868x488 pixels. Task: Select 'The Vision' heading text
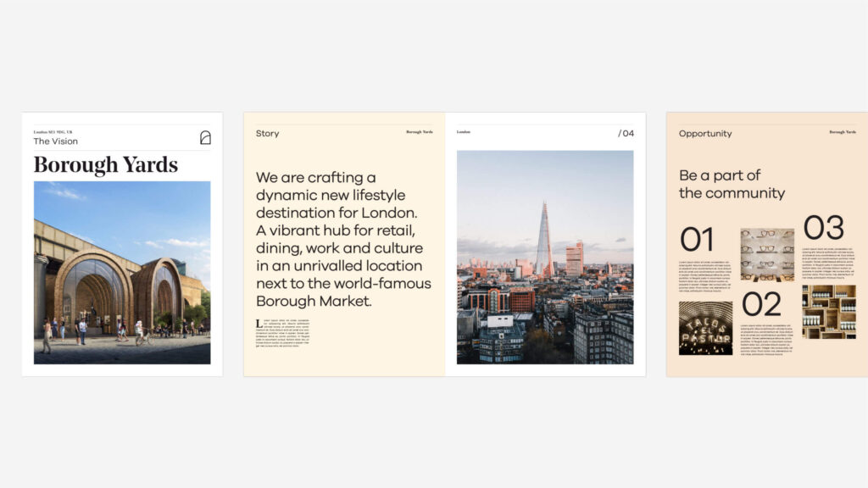pos(55,141)
